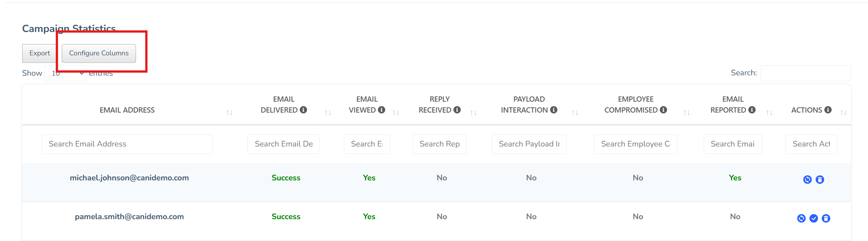Click the Search Email Address filter field
The width and height of the screenshot is (868, 241).
pos(127,144)
